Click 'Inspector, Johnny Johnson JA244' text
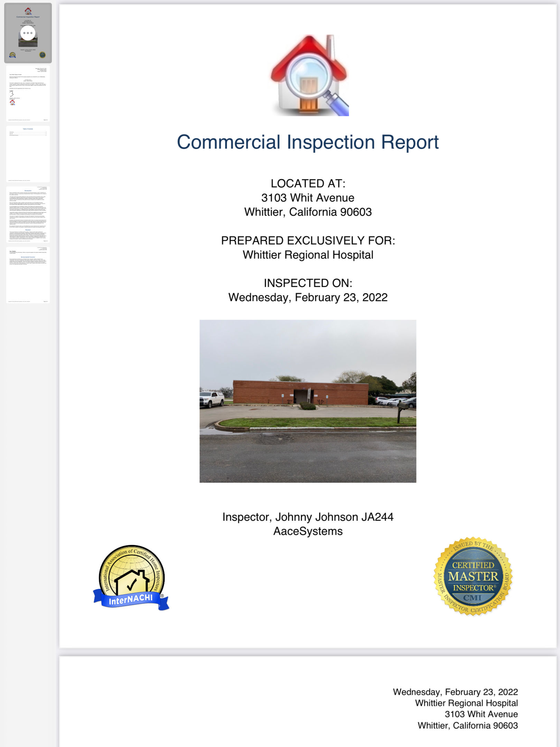560x747 pixels. [308, 517]
